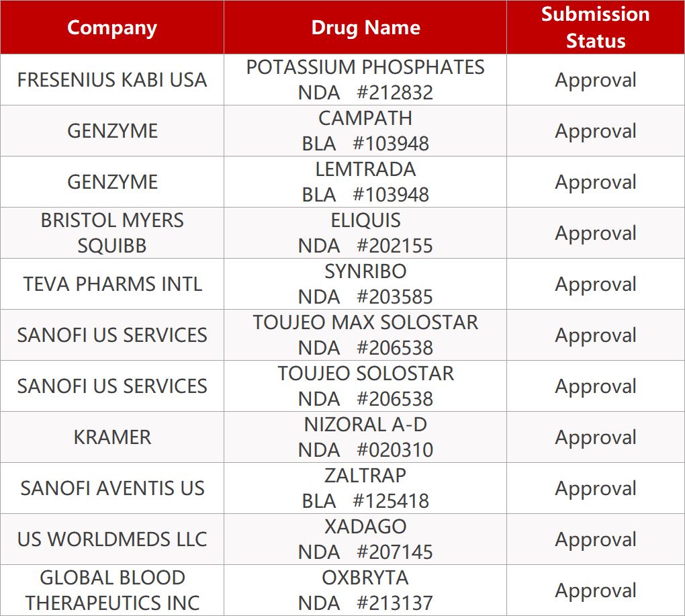This screenshot has width=685, height=616.
Task: Click the TOUJEO MAX SOLOSTAR cell
Action: (x=365, y=335)
